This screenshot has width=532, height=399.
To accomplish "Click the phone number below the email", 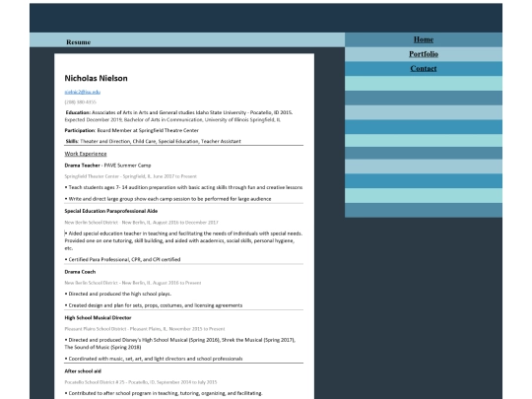I will coord(81,102).
